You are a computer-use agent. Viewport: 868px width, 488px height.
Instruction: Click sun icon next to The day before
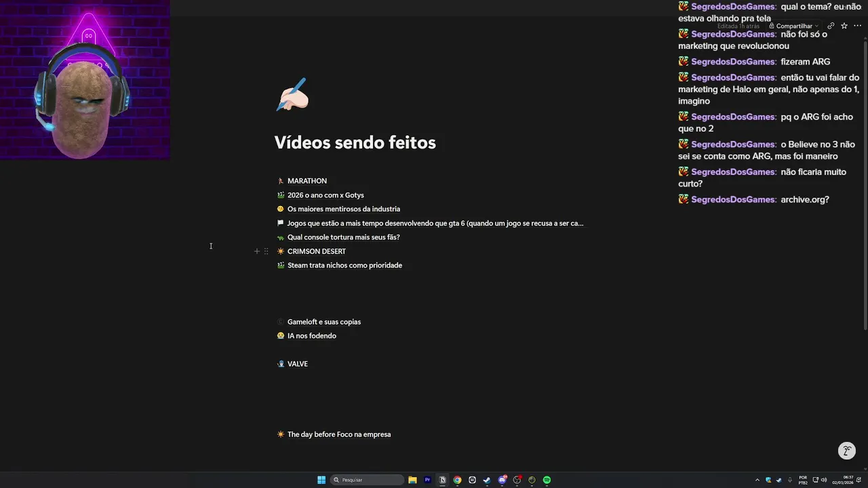pos(281,434)
